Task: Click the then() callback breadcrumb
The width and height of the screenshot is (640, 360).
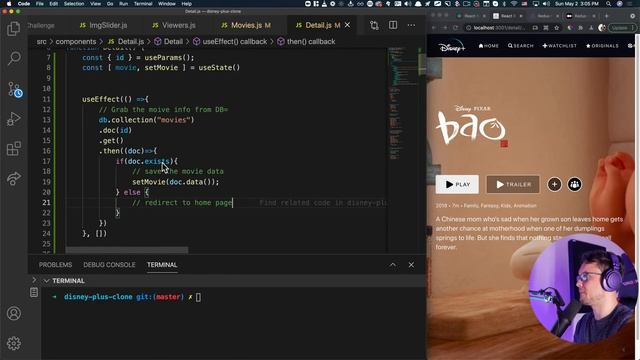Action: 306,42
